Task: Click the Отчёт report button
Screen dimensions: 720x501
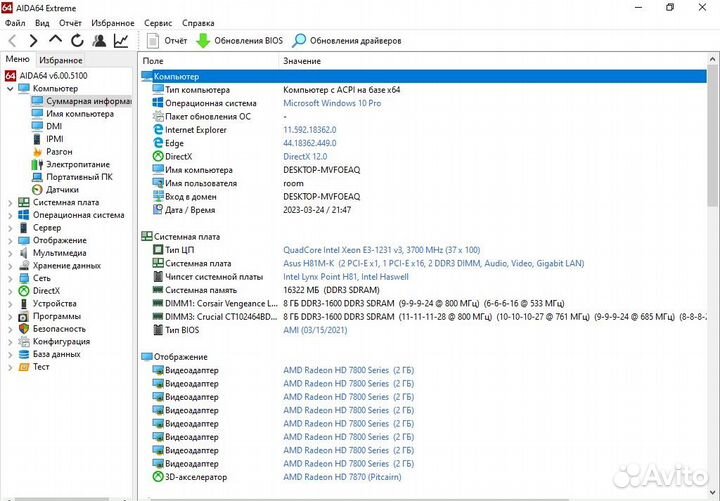Action: (167, 41)
